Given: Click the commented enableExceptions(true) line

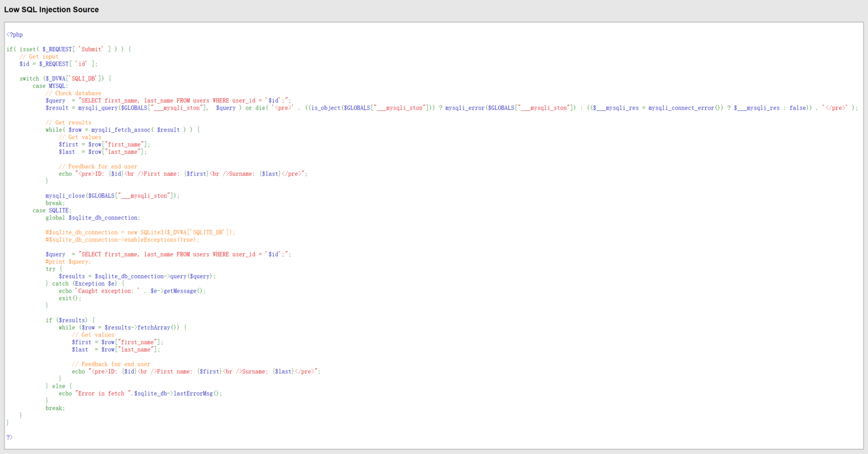Looking at the screenshot, I should [x=122, y=240].
